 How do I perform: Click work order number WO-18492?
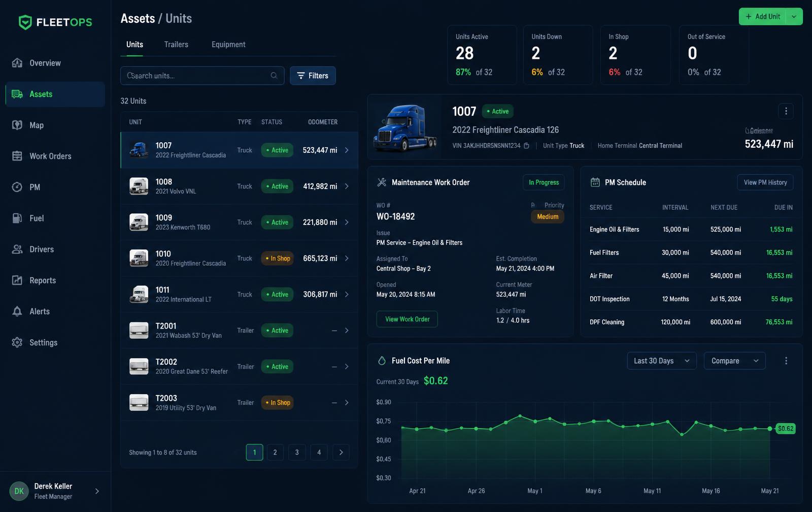pyautogui.click(x=395, y=216)
